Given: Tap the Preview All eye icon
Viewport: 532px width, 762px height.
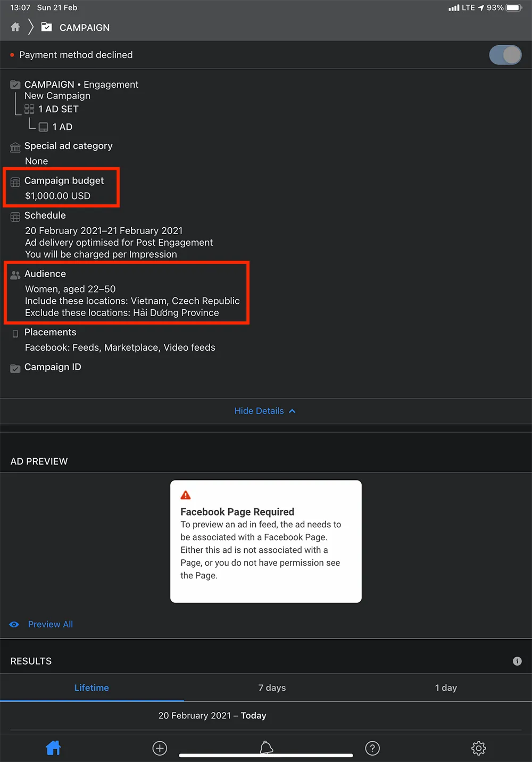Looking at the screenshot, I should coord(14,625).
